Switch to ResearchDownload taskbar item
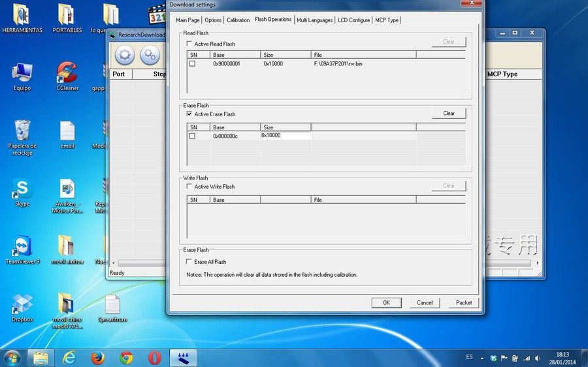This screenshot has height=367, width=588. tap(183, 358)
